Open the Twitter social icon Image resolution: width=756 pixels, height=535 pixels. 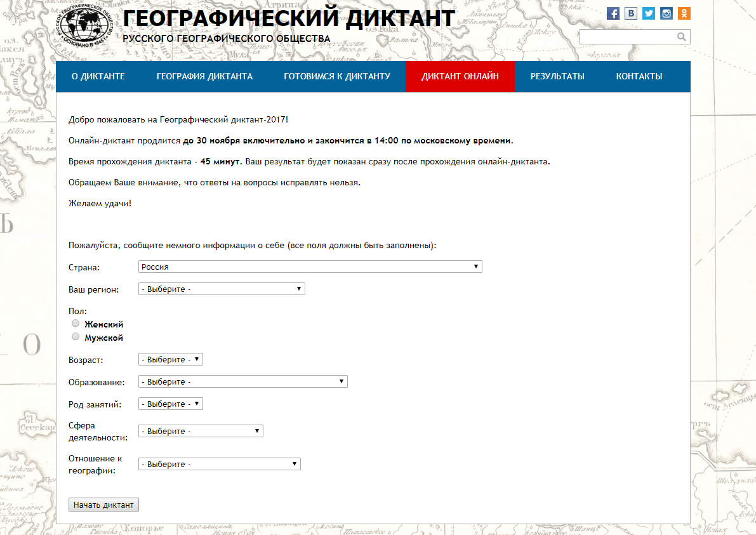point(649,13)
